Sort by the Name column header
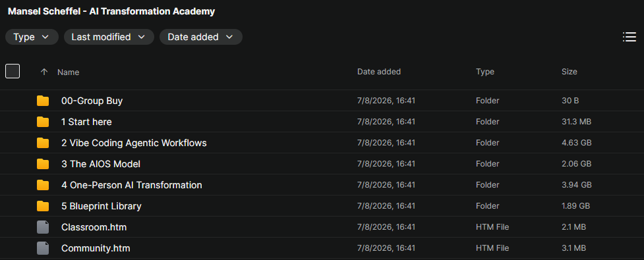 [x=68, y=72]
